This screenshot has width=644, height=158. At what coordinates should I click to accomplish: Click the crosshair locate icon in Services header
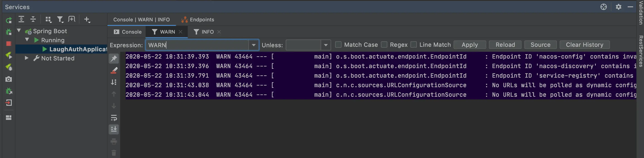coord(603,7)
